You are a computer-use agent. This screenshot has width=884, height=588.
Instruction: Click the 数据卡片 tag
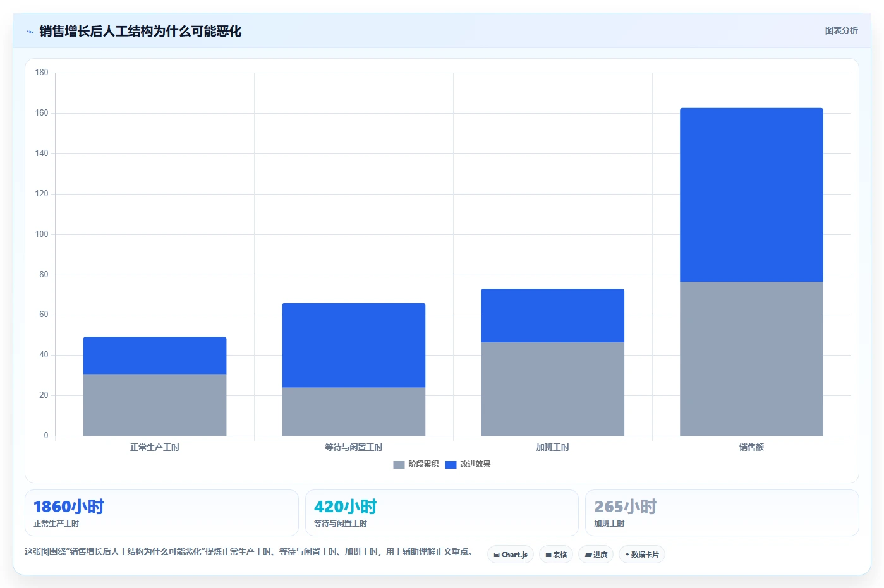[x=642, y=555]
